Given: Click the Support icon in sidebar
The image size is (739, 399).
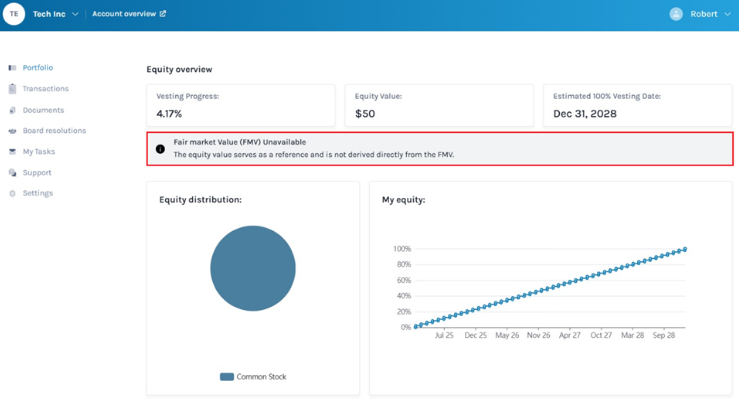Looking at the screenshot, I should click(12, 173).
